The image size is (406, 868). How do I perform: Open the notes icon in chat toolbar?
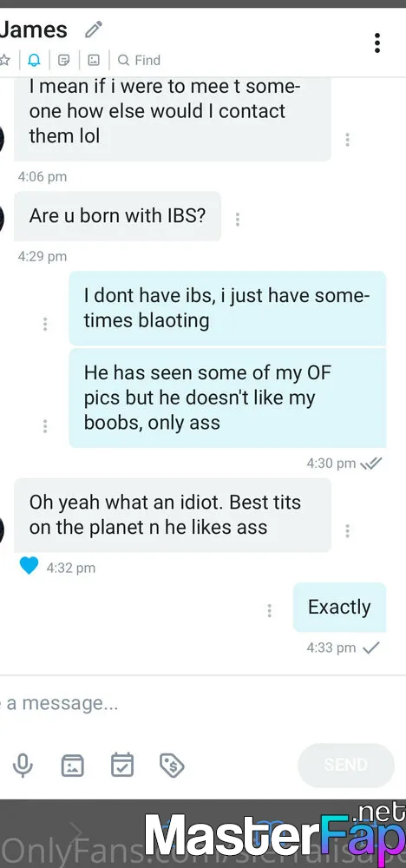click(x=64, y=60)
